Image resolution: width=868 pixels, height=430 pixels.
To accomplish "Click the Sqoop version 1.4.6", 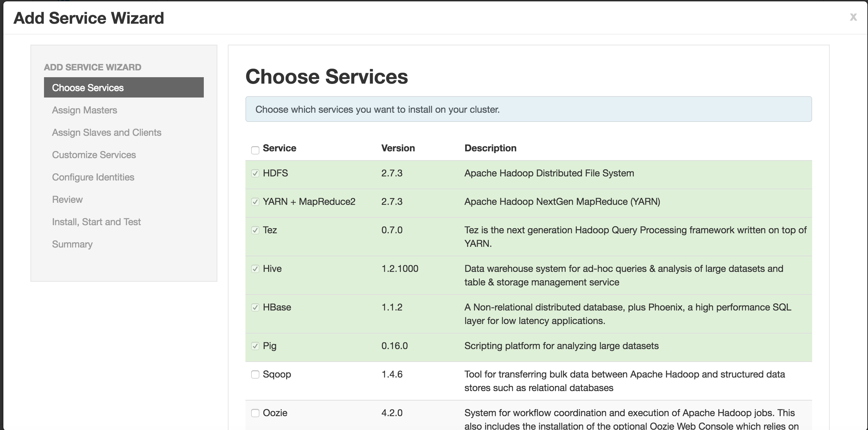I will tap(392, 374).
